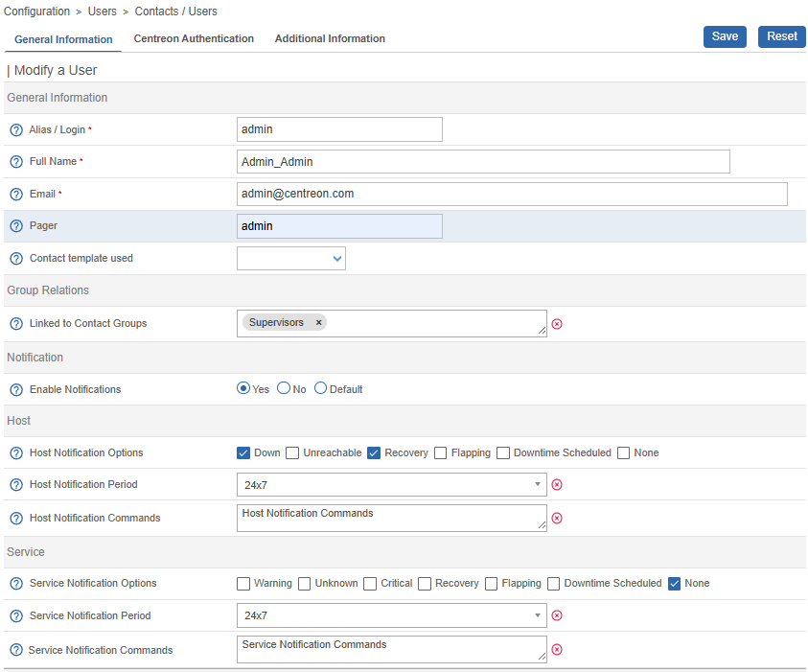Clear Linked to Contact Groups with red icon
The height and width of the screenshot is (672, 808).
pyautogui.click(x=557, y=324)
